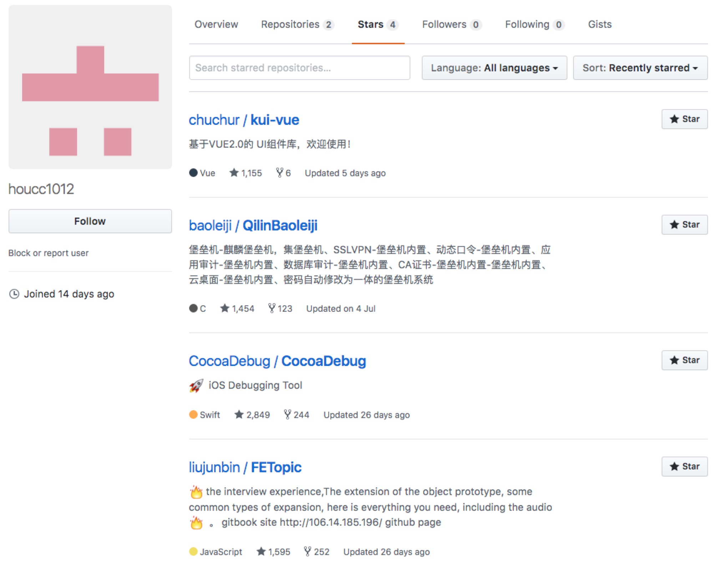The image size is (728, 570).
Task: Click "iOS Debugging Tool" description
Action: 255,385
